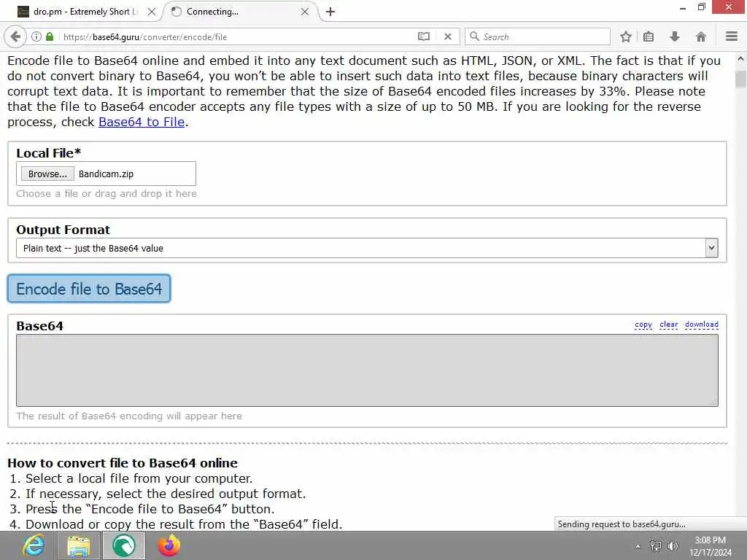Screen dimensions: 747x560
Task: Click inside the Base64 result textarea
Action: 367,370
